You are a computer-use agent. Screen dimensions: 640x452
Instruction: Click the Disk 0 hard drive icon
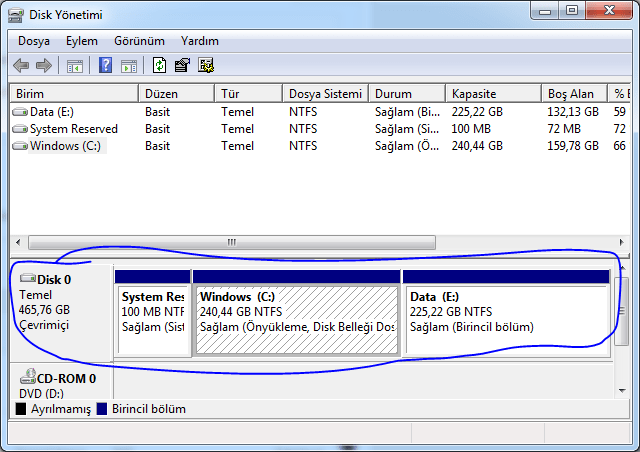coord(28,278)
